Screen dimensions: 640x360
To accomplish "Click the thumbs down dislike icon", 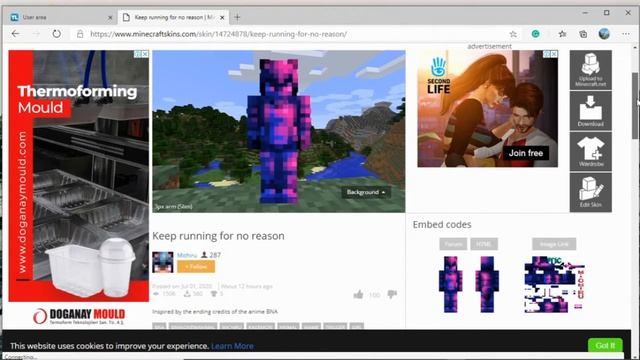I will pyautogui.click(x=392, y=294).
